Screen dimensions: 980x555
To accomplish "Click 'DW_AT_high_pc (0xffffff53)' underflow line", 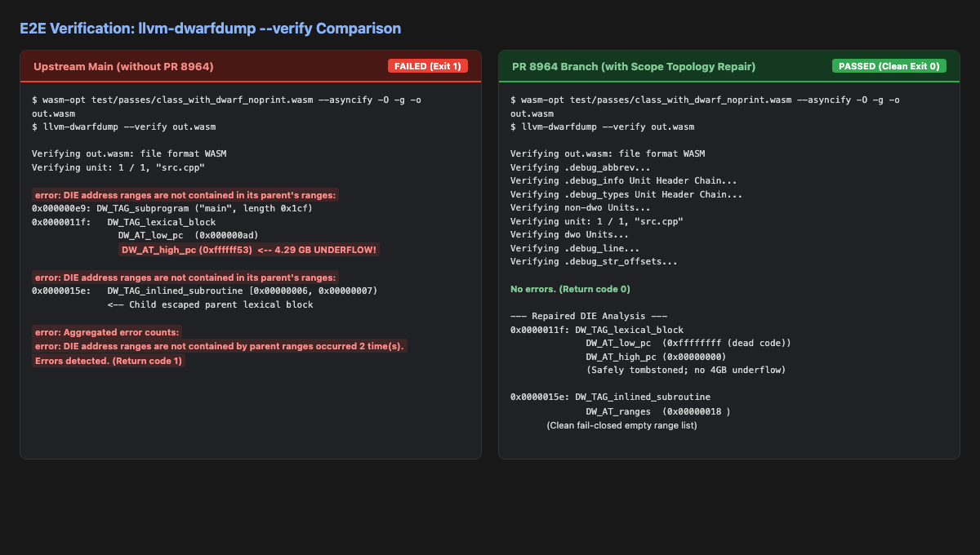I will (249, 250).
